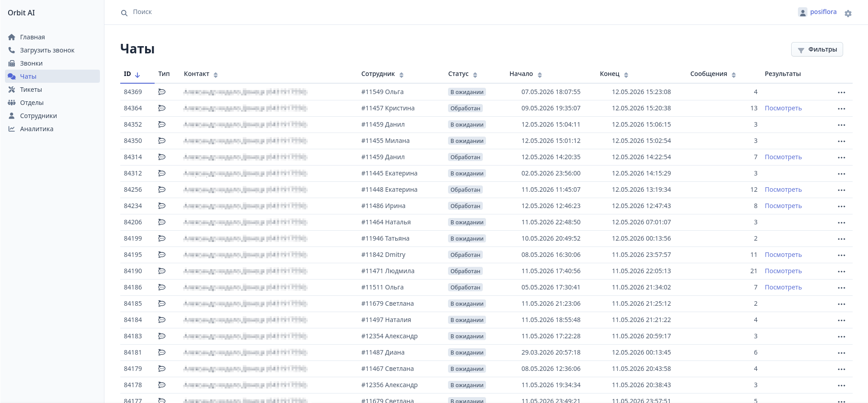The width and height of the screenshot is (868, 403).
Task: Open Аналитика section
Action: (37, 129)
